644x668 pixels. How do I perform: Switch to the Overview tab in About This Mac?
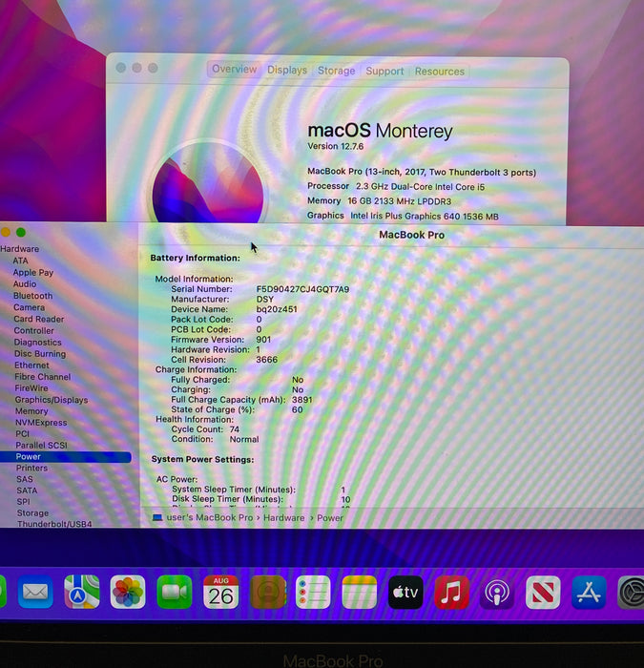234,69
